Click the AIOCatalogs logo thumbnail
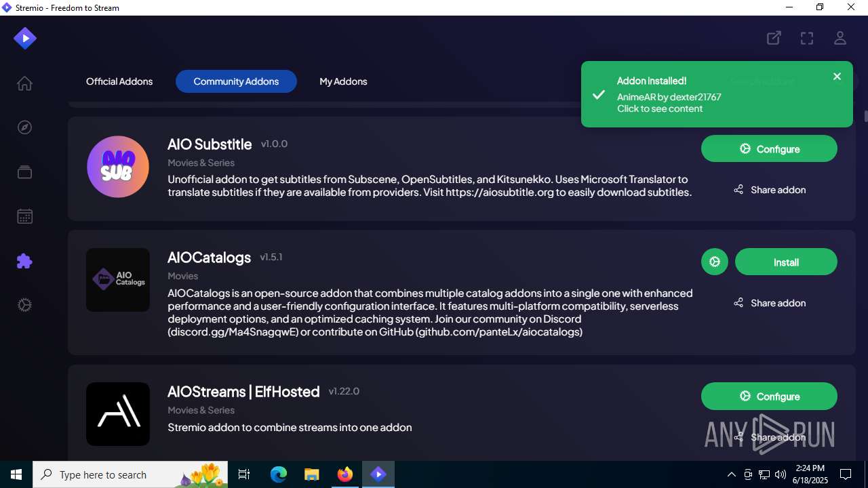The image size is (868, 488). 118,280
